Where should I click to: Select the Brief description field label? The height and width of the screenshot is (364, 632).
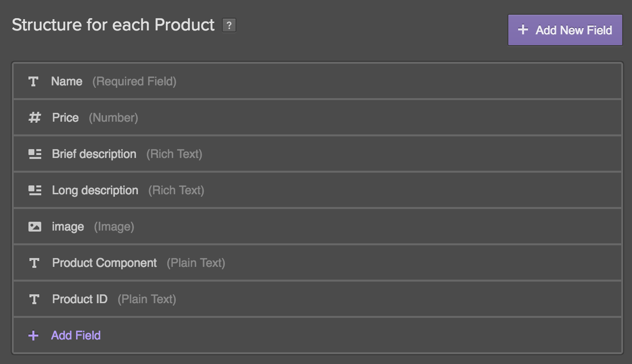tap(94, 154)
